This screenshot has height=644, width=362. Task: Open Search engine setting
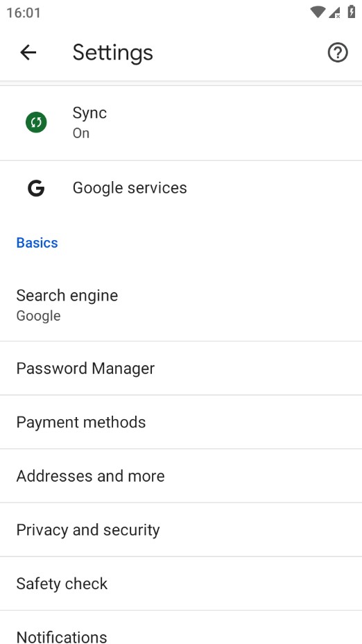pos(181,305)
